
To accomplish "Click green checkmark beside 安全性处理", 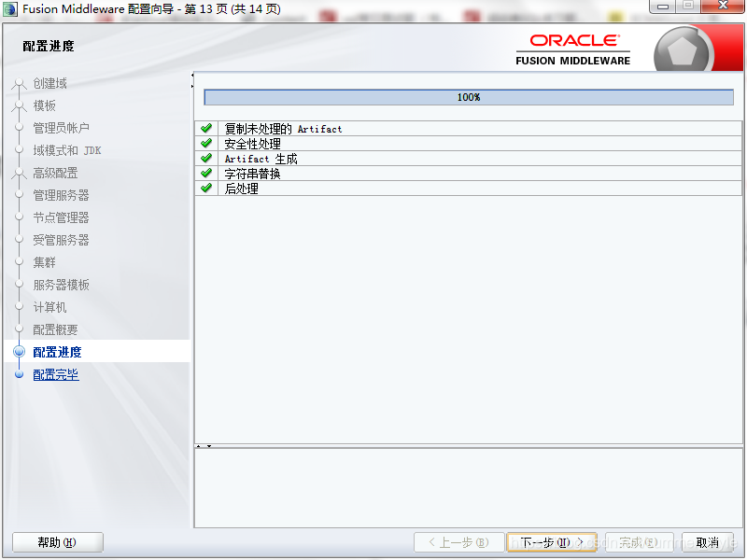I will click(x=206, y=143).
